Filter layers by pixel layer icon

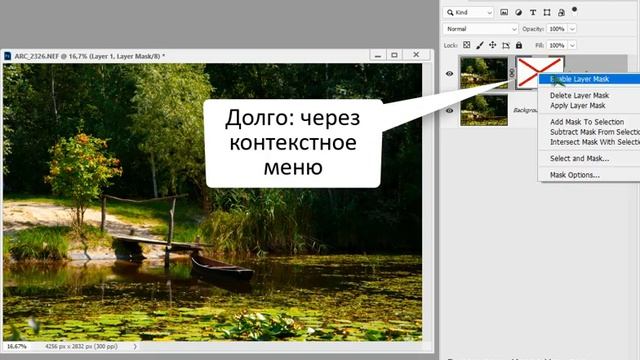pyautogui.click(x=504, y=12)
